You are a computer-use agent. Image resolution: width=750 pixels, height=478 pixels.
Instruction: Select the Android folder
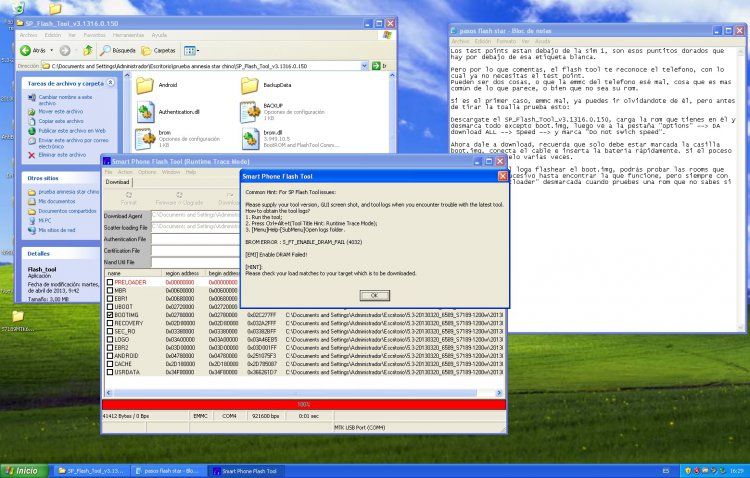coord(157,85)
